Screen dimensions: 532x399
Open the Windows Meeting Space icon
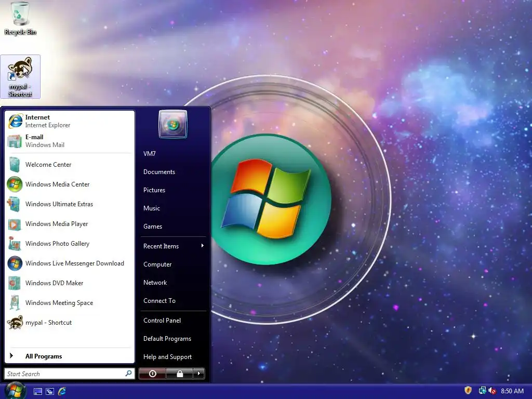(x=15, y=303)
